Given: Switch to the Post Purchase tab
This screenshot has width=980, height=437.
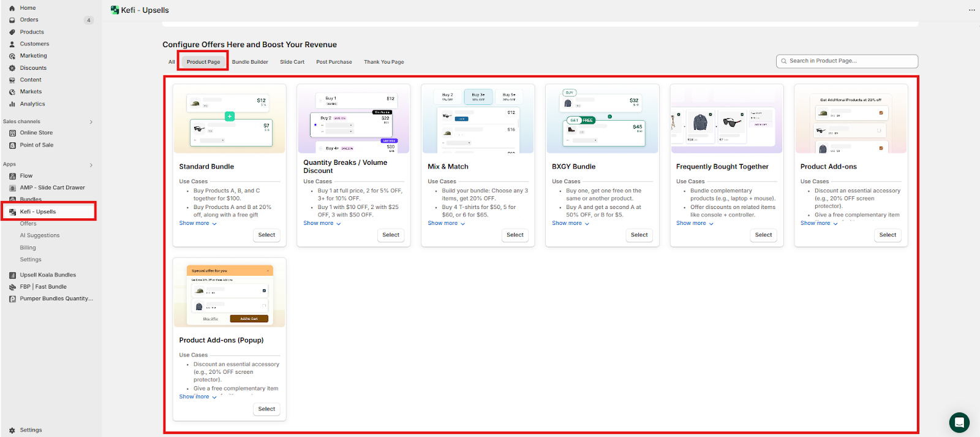Looking at the screenshot, I should click(x=334, y=62).
